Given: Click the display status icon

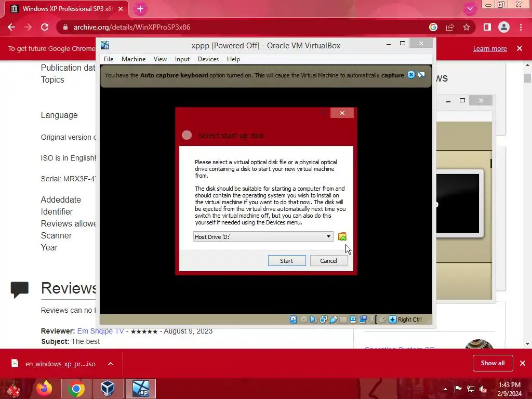Looking at the screenshot, I should coord(353,320).
